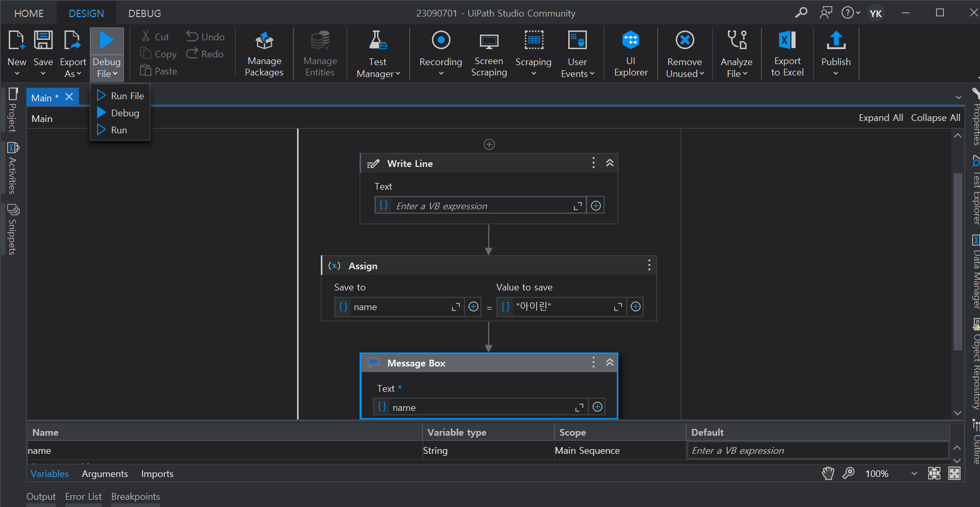Click the Undo button

click(x=206, y=37)
